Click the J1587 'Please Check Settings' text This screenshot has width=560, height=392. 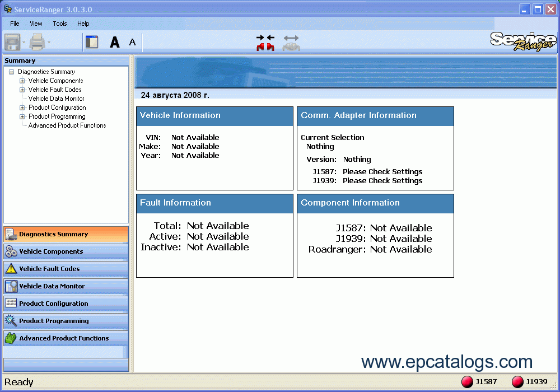pyautogui.click(x=382, y=172)
